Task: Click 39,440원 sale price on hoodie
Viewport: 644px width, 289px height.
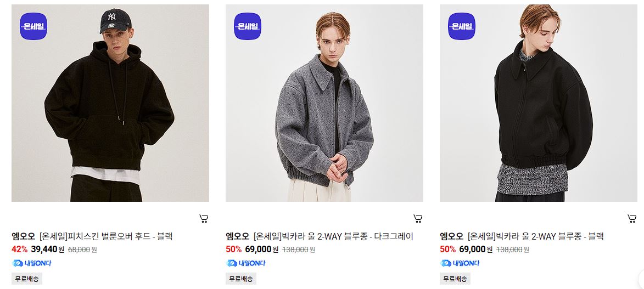Action: [x=48, y=249]
